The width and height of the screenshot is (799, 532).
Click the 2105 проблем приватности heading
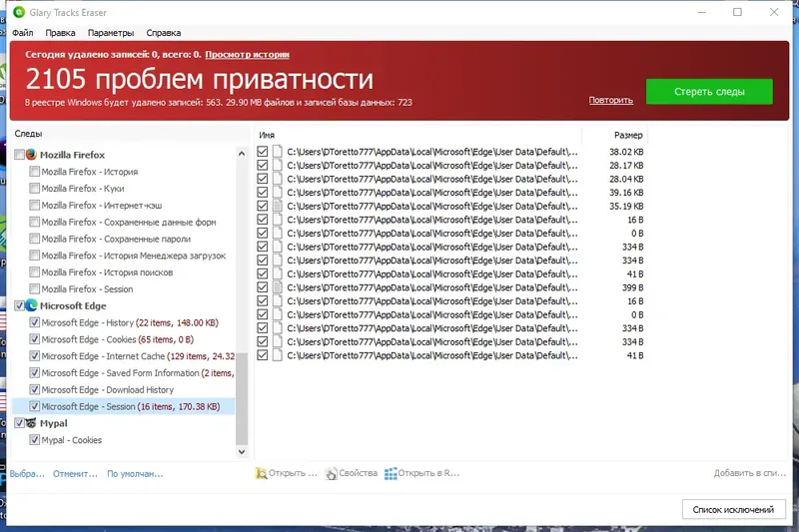[x=199, y=79]
